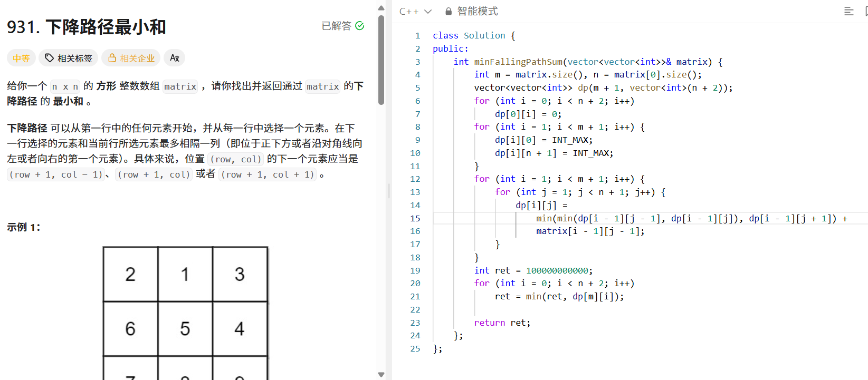The width and height of the screenshot is (868, 380).
Task: Click the translate language icon button
Action: 175,58
